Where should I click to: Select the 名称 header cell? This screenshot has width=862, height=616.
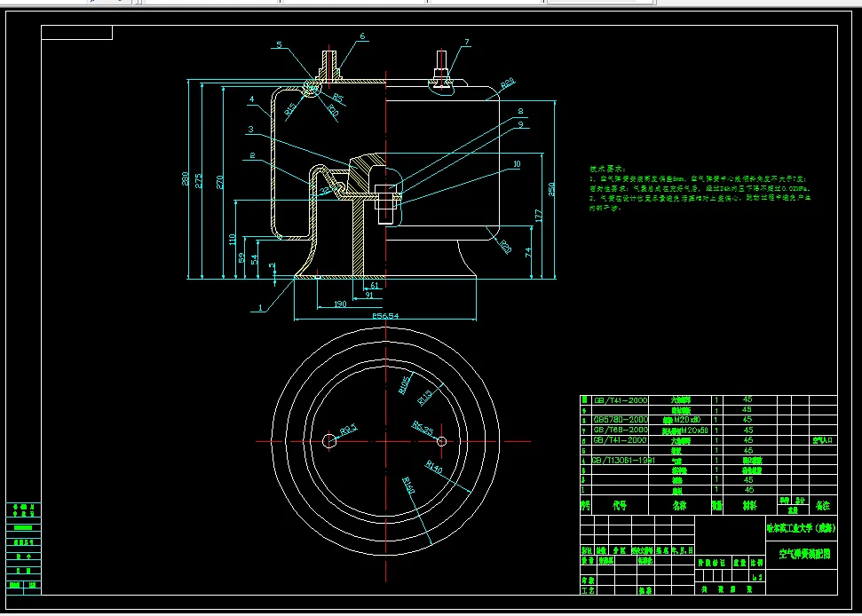pyautogui.click(x=680, y=506)
